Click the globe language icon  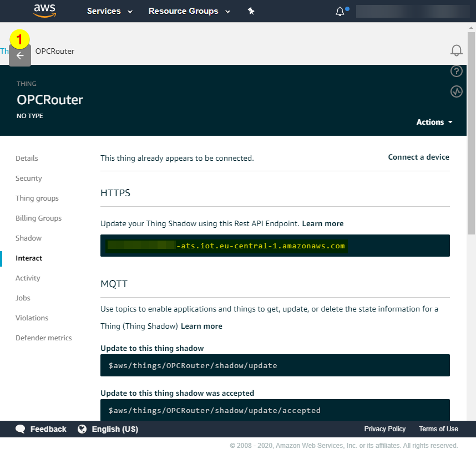coord(82,429)
